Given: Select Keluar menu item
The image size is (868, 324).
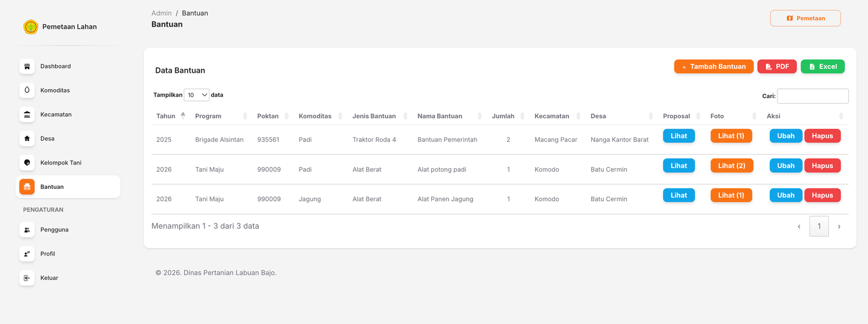Looking at the screenshot, I should 68,278.
